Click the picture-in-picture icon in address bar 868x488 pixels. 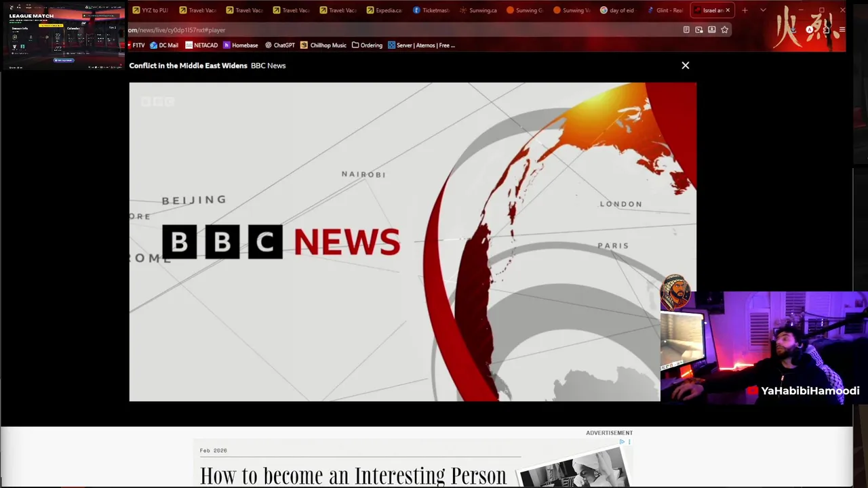click(x=699, y=30)
